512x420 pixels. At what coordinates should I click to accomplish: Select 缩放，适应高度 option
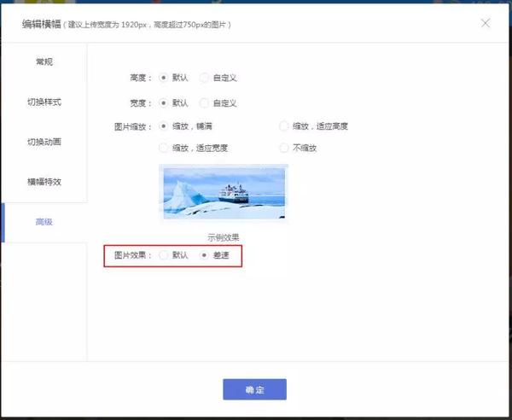pos(284,126)
